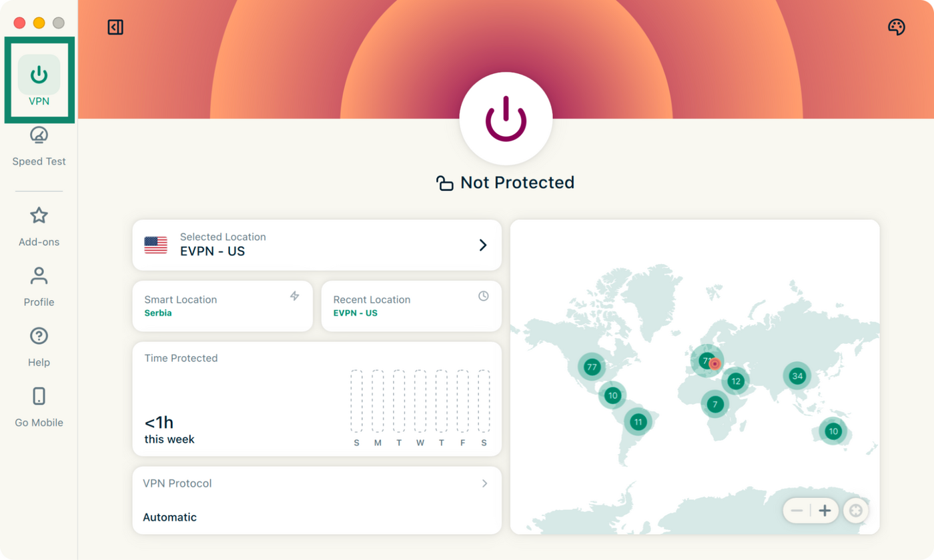Click the <1h this week value
934x560 pixels.
(169, 430)
